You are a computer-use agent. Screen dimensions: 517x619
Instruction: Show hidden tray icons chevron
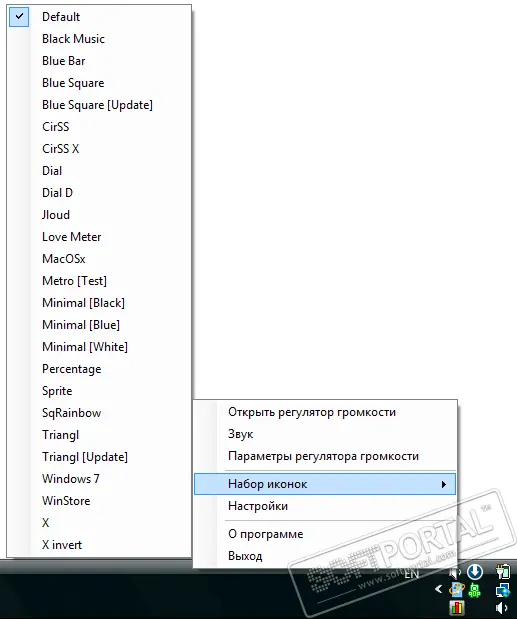(438, 589)
